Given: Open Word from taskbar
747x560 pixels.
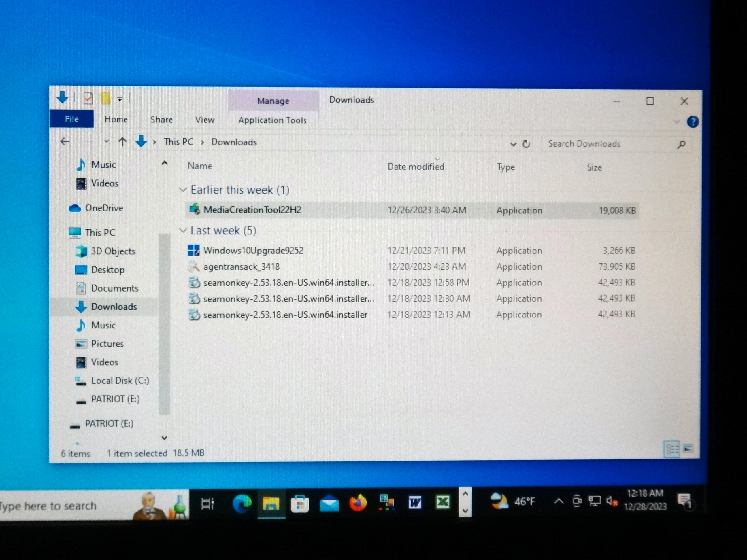Looking at the screenshot, I should [x=415, y=503].
